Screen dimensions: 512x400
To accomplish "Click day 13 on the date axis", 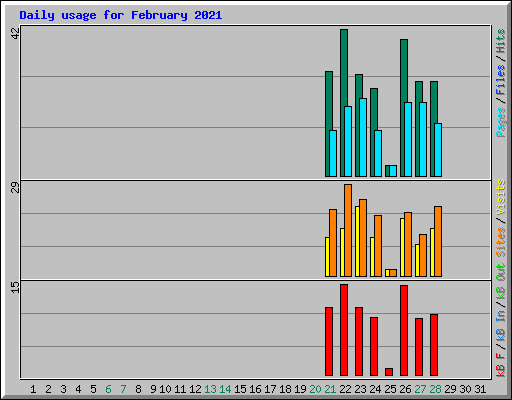I will coord(210,389).
